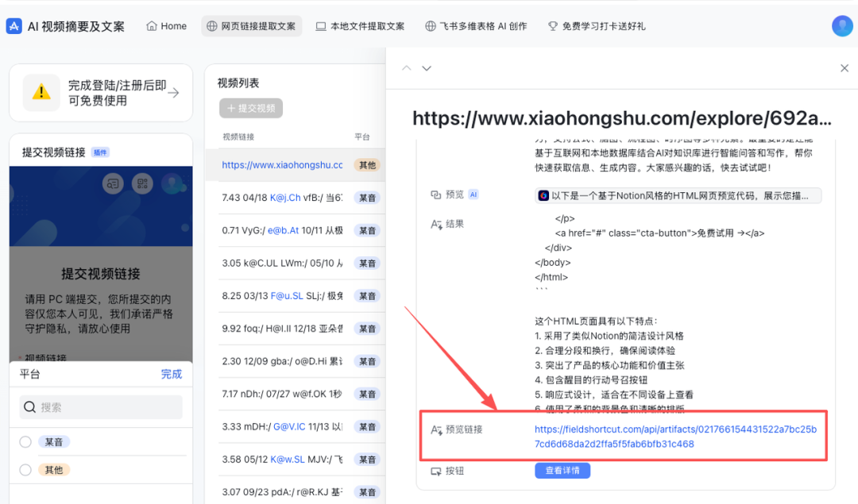
Task: Click the AI badge next to 预览
Action: click(473, 194)
